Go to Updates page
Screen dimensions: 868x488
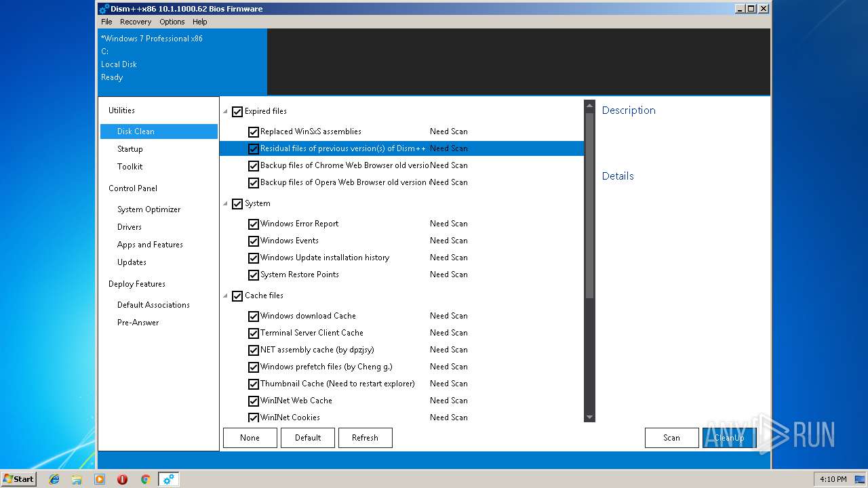[132, 262]
